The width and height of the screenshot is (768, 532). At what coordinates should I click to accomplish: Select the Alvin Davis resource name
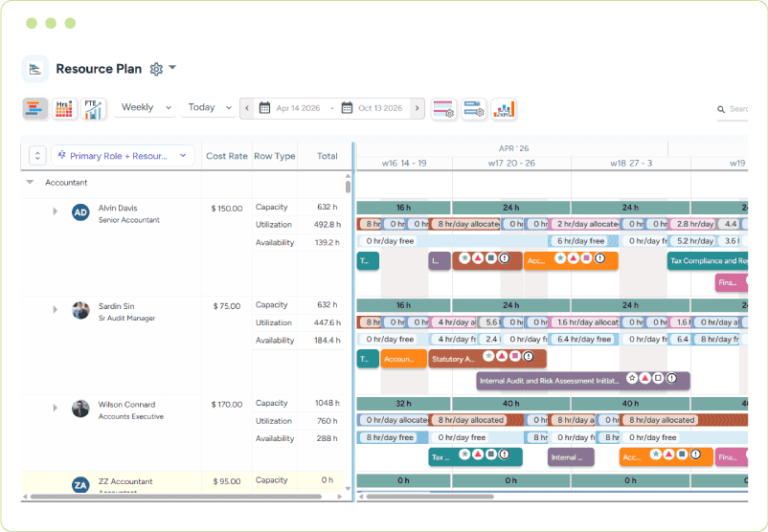[118, 208]
